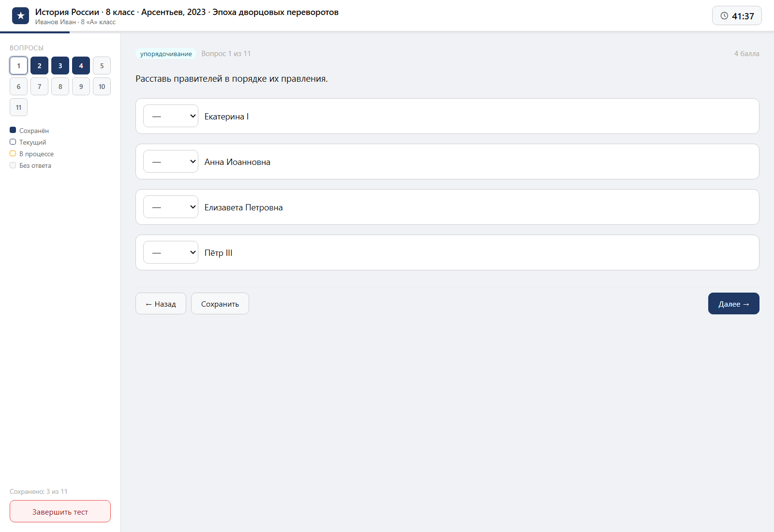Viewport: 774px width, 532px height.
Task: Navigate to question 4
Action: 81,66
